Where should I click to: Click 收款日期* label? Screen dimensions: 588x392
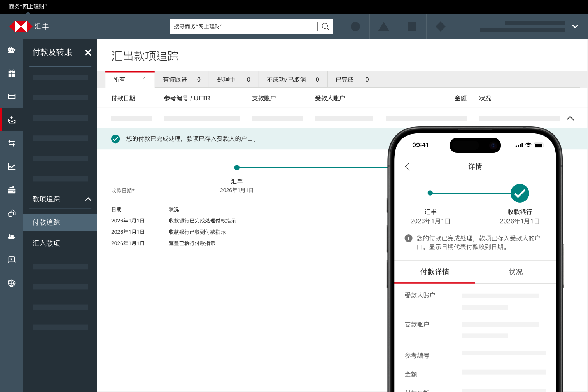pos(123,191)
